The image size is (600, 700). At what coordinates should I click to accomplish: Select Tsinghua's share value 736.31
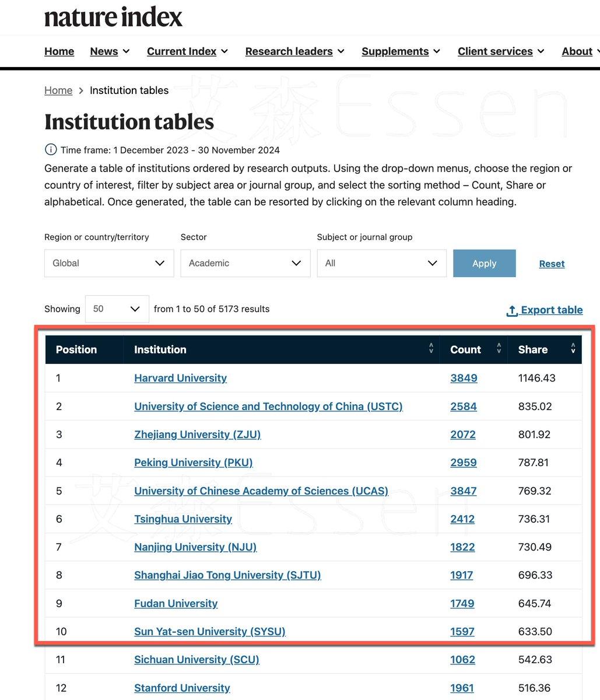click(534, 519)
